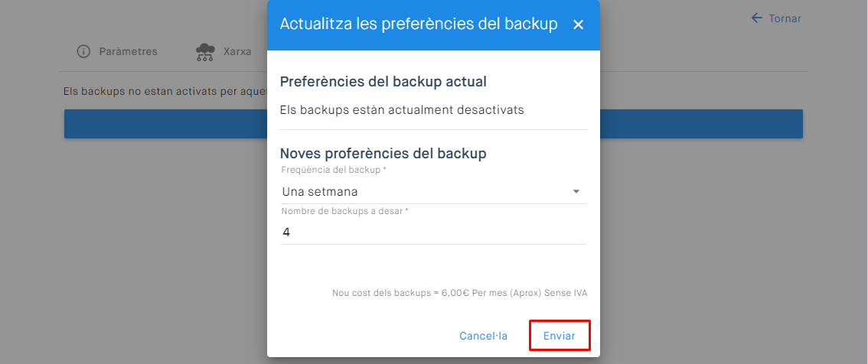868x364 pixels.
Task: Click the dialog title 'Actualitza les preferències del backup'
Action: (x=419, y=24)
